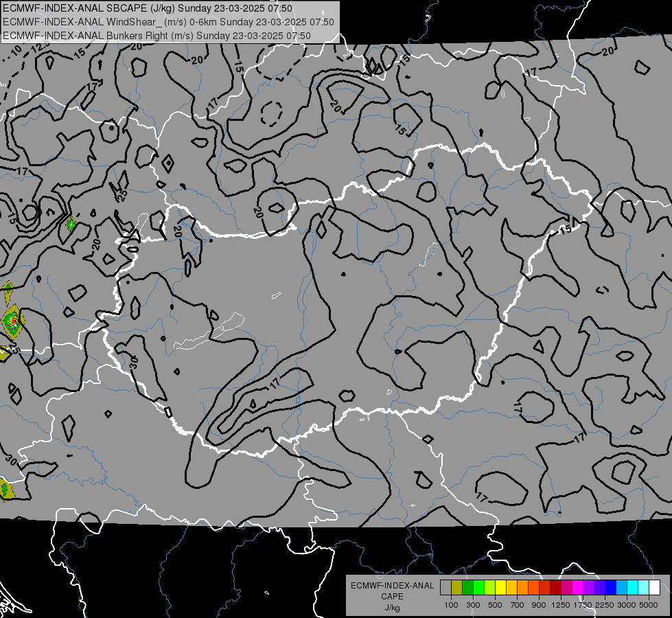The height and width of the screenshot is (618, 672).
Task: Select the dark green legend swatch
Action: [x=467, y=587]
